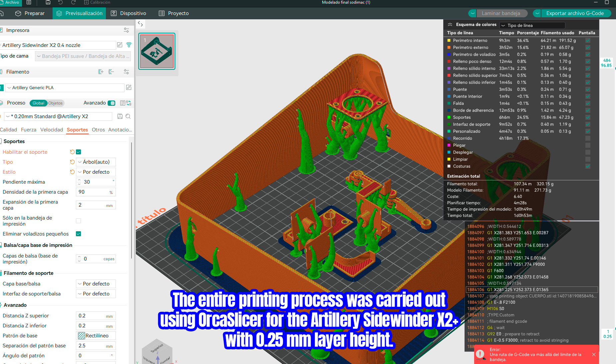Image resolution: width=616 pixels, height=364 pixels.
Task: Select the Objetos process mode
Action: point(55,103)
